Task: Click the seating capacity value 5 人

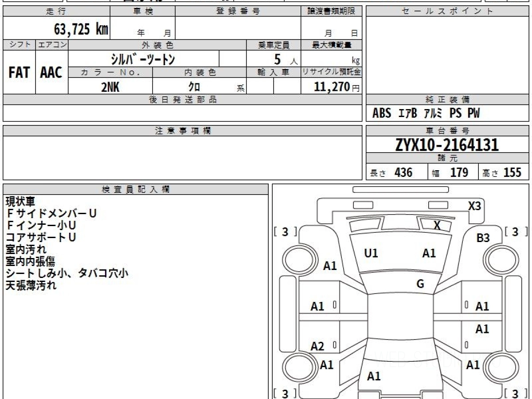Action: (x=286, y=59)
